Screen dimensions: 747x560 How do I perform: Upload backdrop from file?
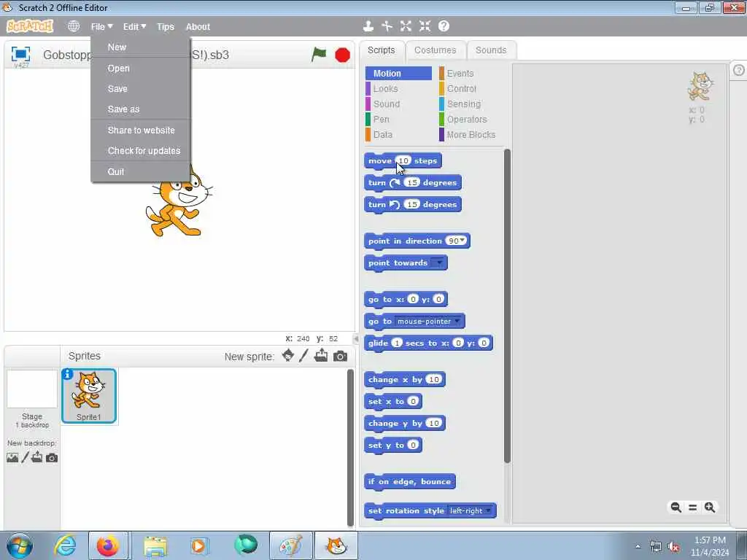36,458
